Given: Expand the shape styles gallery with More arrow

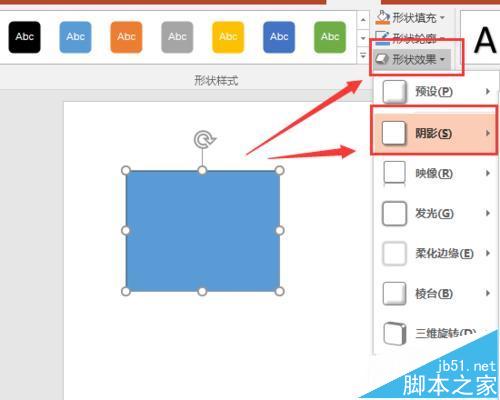Looking at the screenshot, I should coord(363,56).
